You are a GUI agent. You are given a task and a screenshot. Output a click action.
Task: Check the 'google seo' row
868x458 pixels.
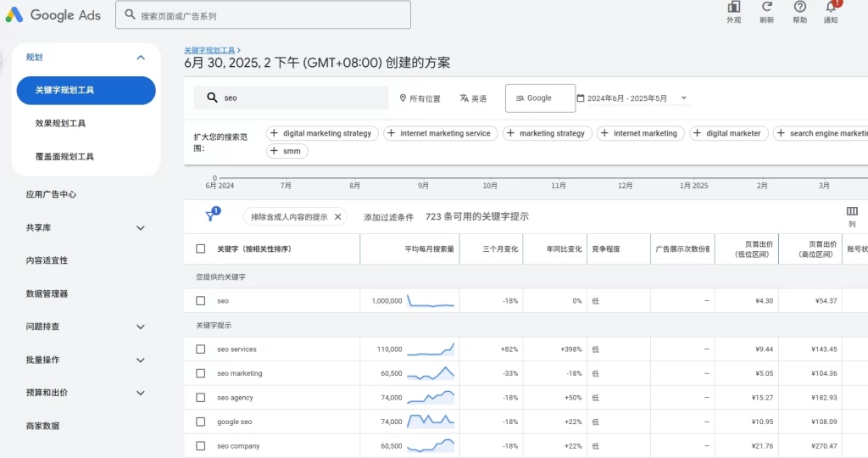200,422
